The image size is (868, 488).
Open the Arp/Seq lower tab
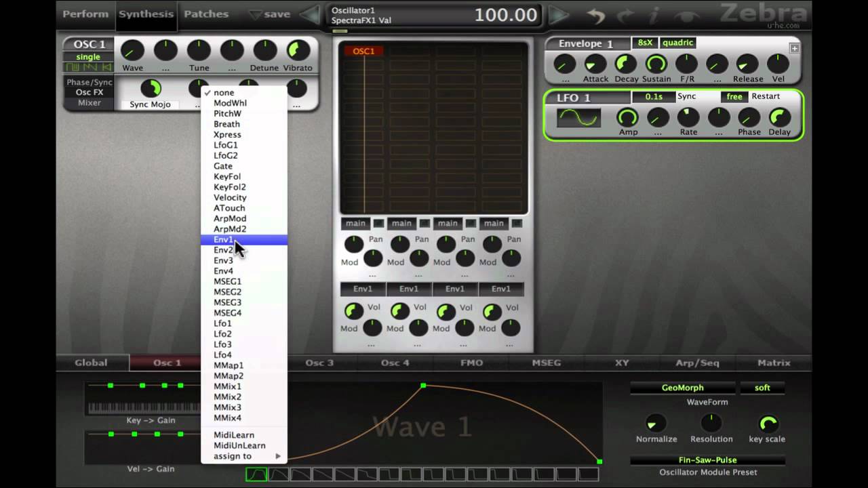697,363
